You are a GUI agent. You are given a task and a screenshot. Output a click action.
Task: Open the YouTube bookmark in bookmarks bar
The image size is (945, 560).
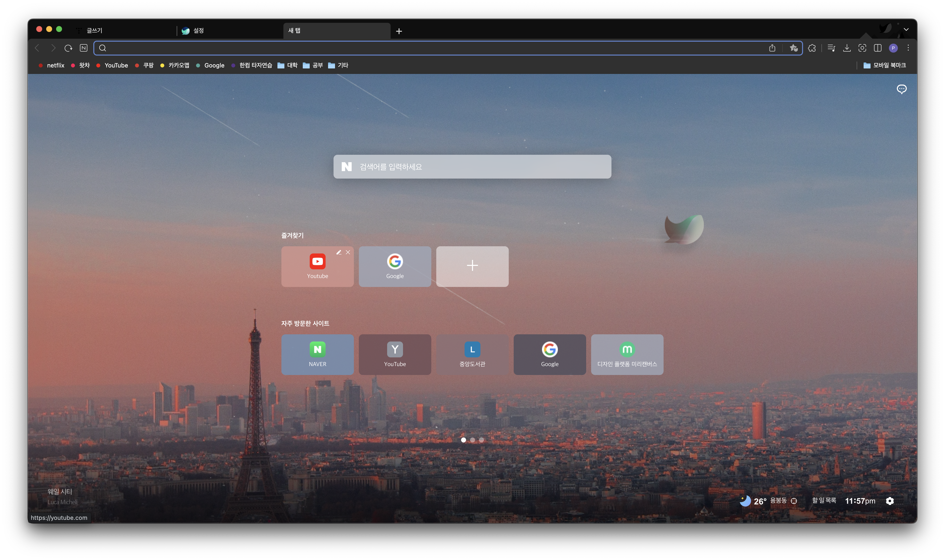[x=112, y=65]
